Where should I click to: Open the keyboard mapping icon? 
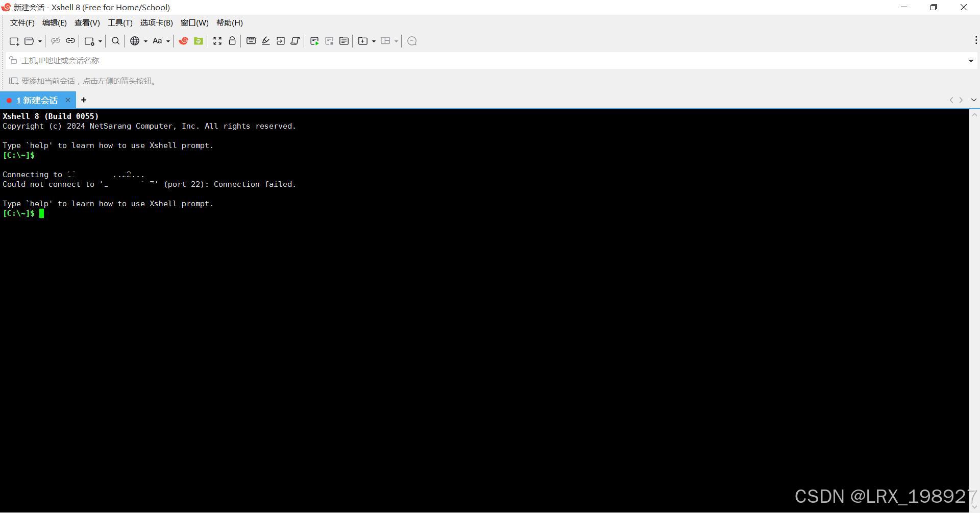251,41
